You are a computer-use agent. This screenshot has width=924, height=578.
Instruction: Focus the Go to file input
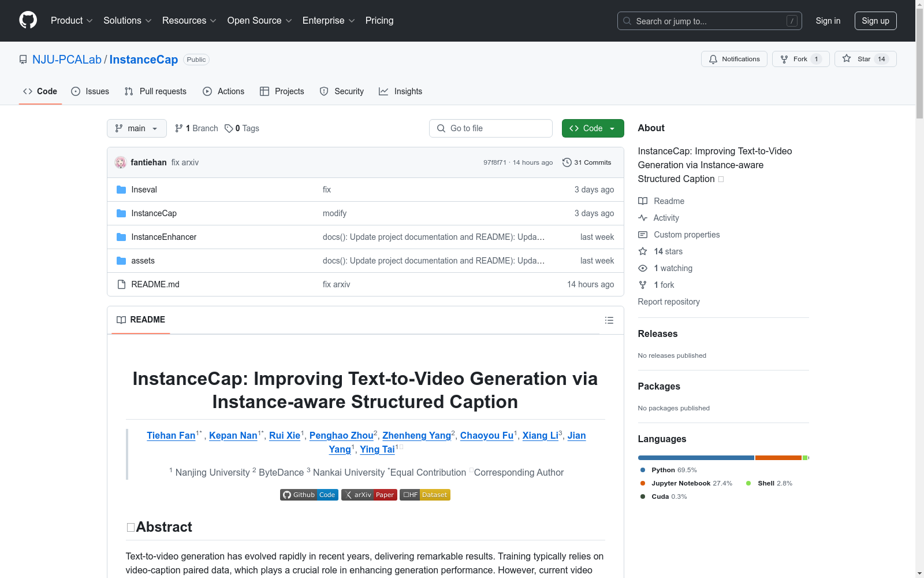point(491,128)
